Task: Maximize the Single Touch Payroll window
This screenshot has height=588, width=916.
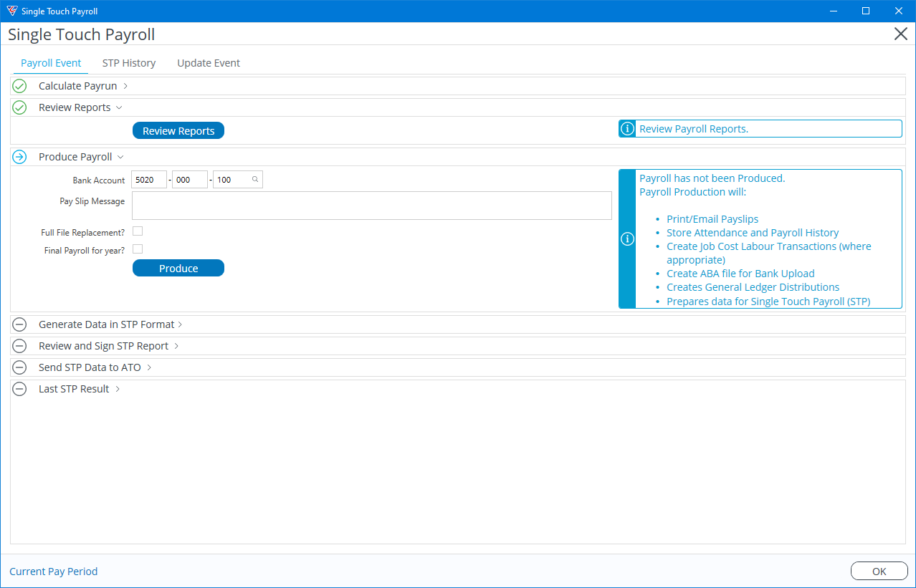Action: pos(866,11)
